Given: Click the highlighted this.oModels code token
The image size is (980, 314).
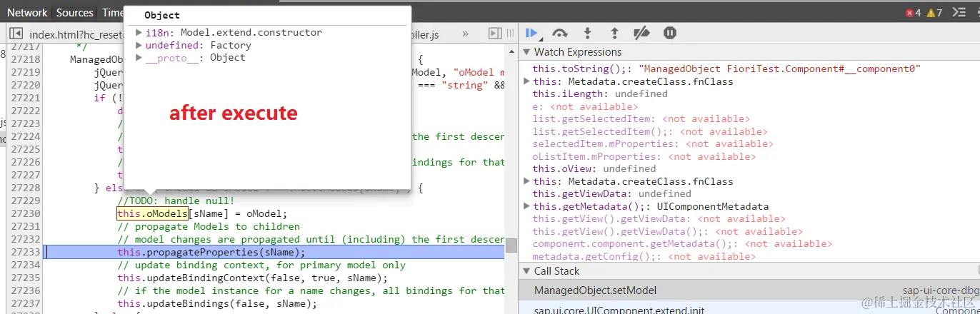Looking at the screenshot, I should coord(152,214).
